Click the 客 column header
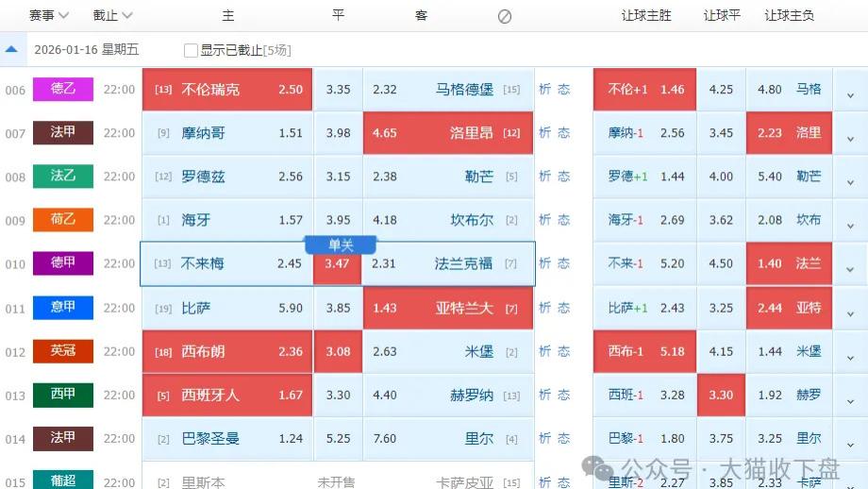The height and width of the screenshot is (489, 868). [x=421, y=15]
